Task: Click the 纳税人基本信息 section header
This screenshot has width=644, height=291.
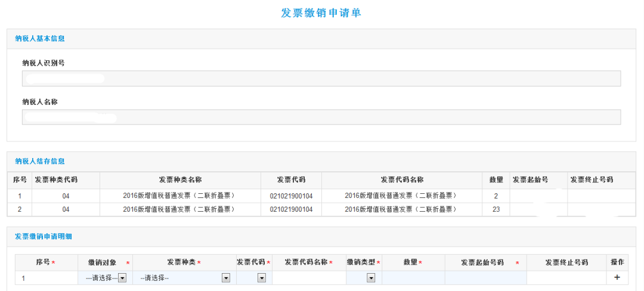Action: pyautogui.click(x=40, y=39)
